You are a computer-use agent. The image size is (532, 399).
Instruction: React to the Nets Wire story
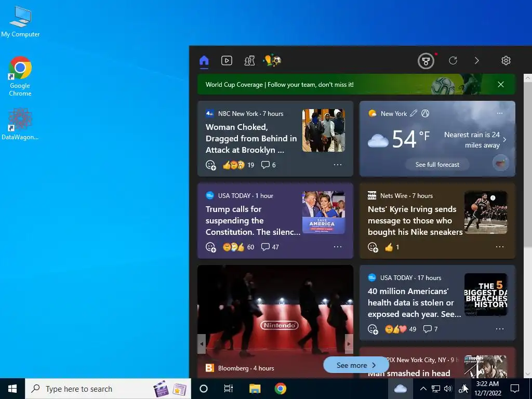(x=373, y=247)
